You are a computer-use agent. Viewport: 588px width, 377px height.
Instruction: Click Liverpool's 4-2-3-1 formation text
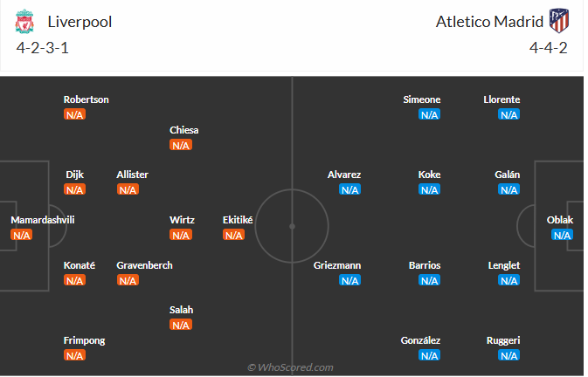tap(43, 47)
